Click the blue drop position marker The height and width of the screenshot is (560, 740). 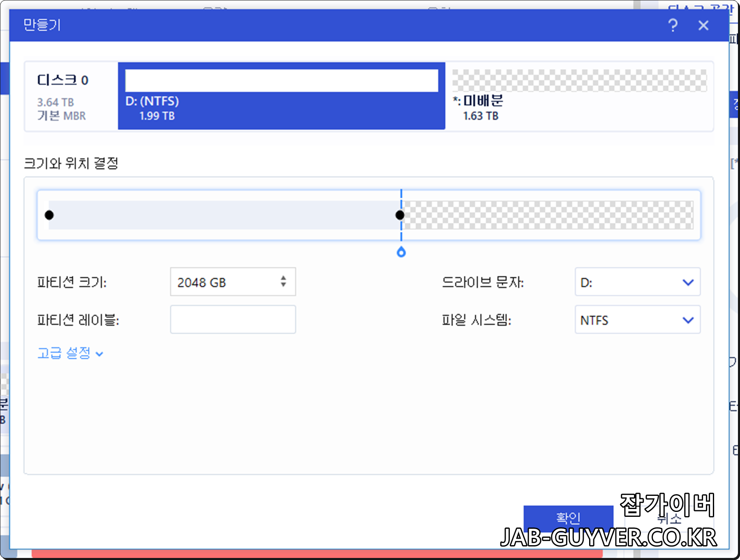401,252
